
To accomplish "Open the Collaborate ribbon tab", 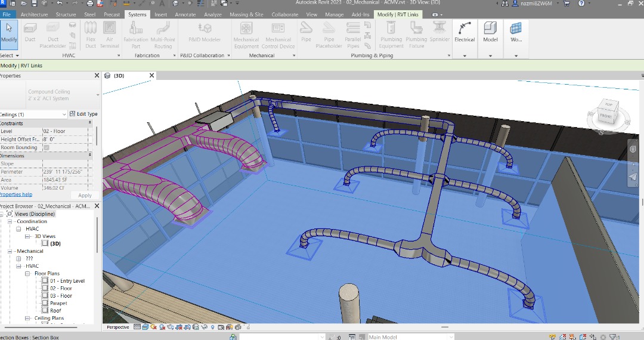I will [284, 14].
